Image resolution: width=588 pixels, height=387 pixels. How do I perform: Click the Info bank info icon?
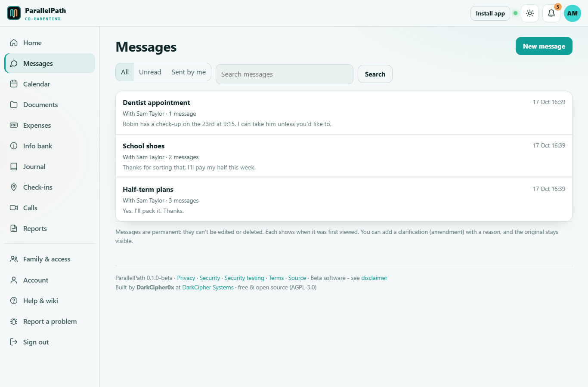click(14, 146)
